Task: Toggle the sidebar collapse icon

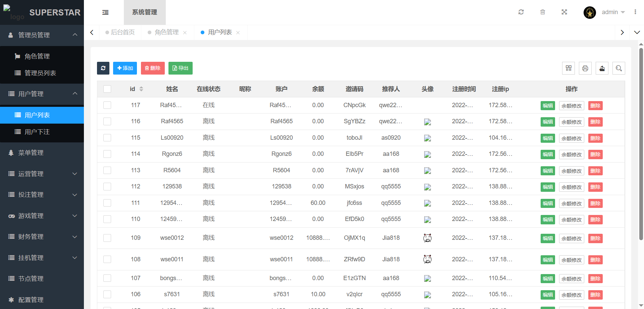Action: [105, 12]
